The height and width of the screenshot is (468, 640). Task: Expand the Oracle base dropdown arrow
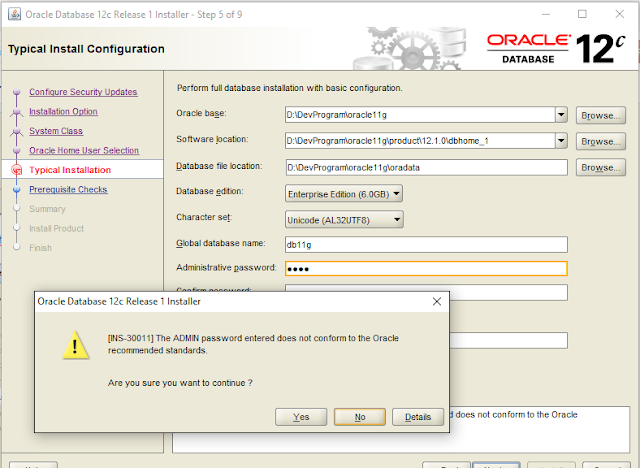tap(561, 115)
